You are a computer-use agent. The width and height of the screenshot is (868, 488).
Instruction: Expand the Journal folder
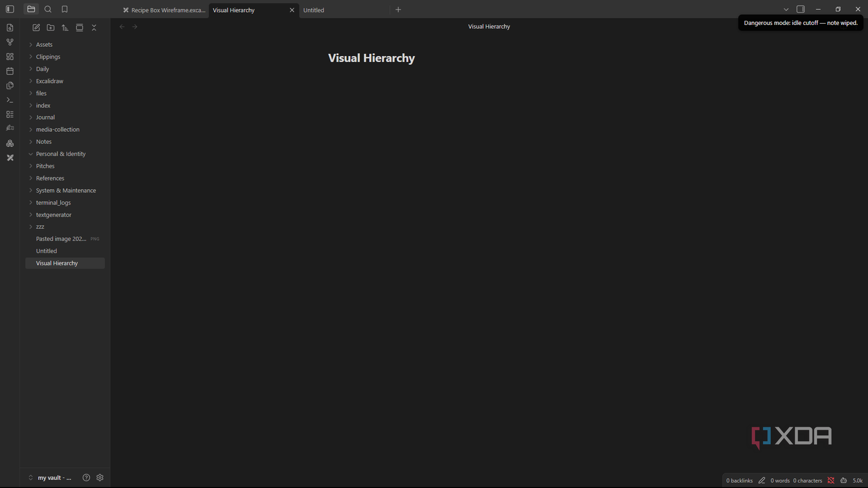pos(65,117)
